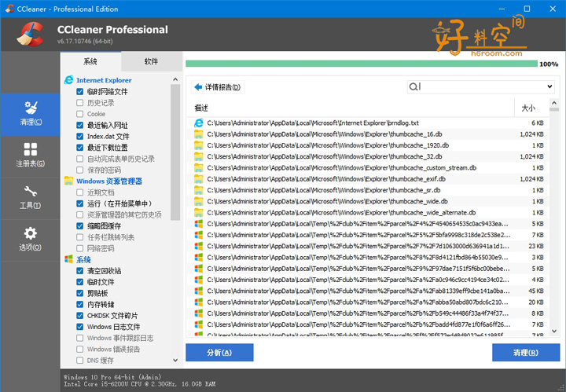Uncheck the 内存转储 checkbox
The image size is (566, 392).
tap(79, 304)
